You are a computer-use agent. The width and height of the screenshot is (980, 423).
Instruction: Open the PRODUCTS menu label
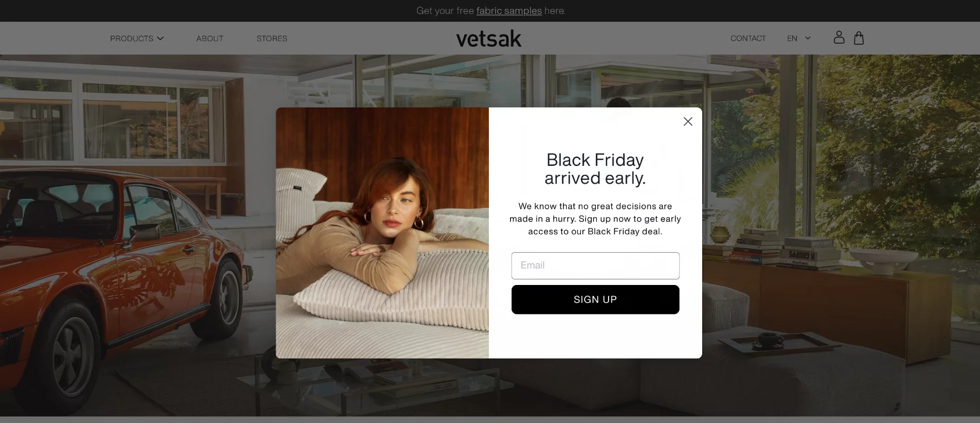(131, 38)
